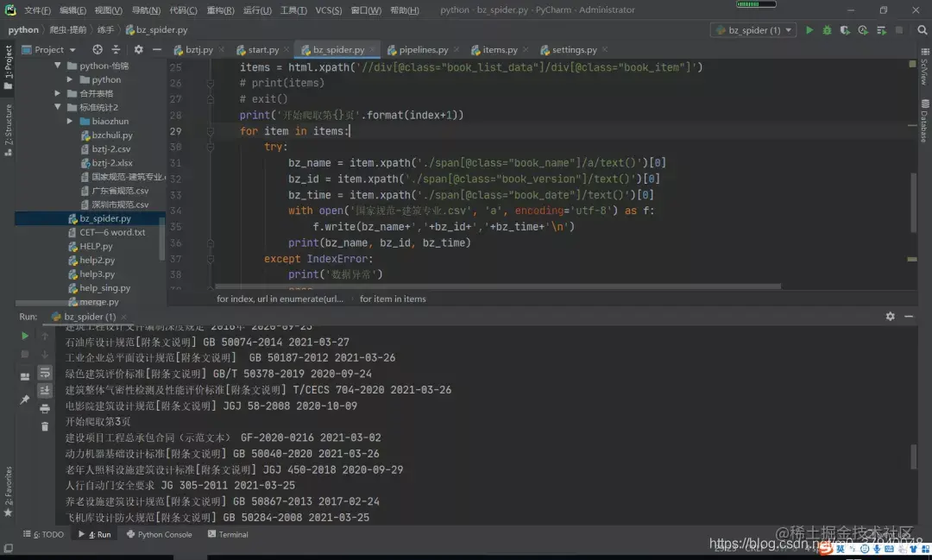Clear all Run output with trash icon
Image resolution: width=932 pixels, height=560 pixels.
pos(45,426)
